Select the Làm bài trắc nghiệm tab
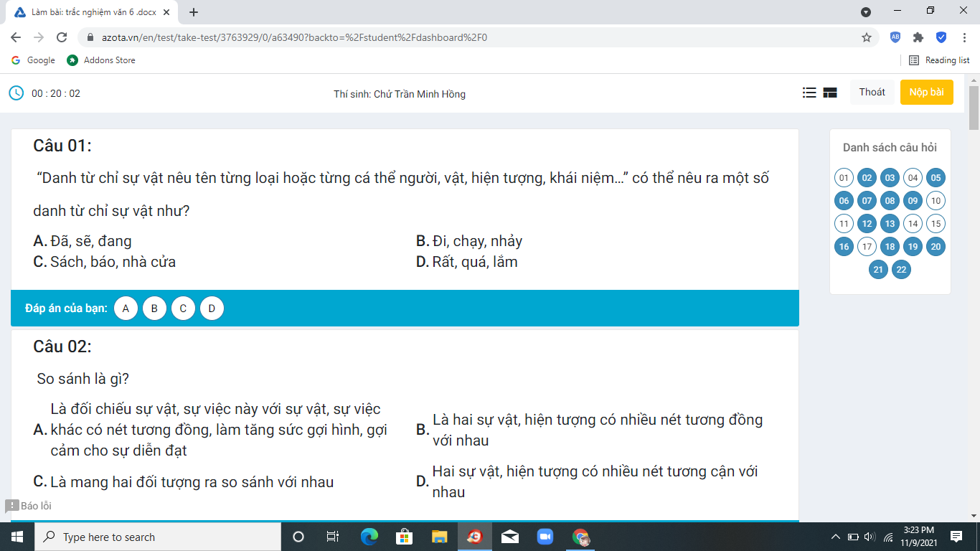 click(x=93, y=12)
